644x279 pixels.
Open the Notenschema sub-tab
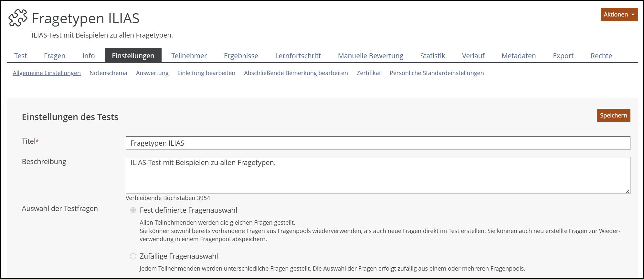(108, 73)
